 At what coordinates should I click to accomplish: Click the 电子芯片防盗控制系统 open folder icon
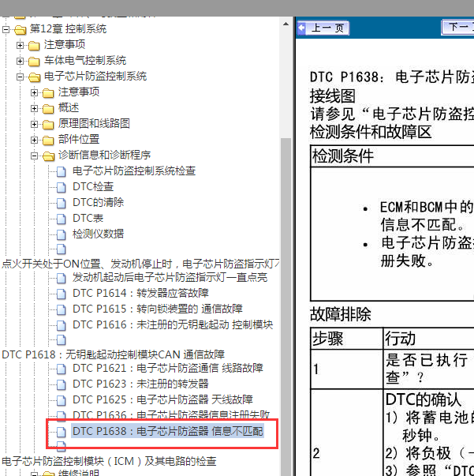tap(34, 77)
